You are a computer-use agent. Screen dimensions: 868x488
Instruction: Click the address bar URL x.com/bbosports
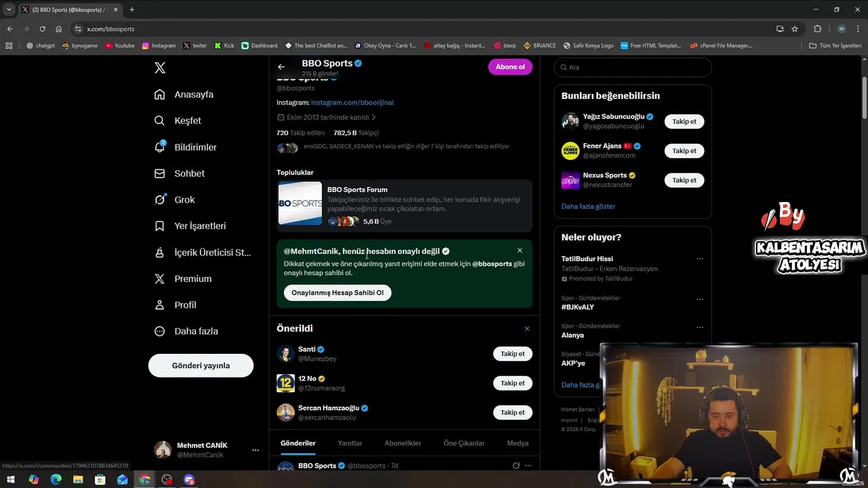(x=111, y=29)
